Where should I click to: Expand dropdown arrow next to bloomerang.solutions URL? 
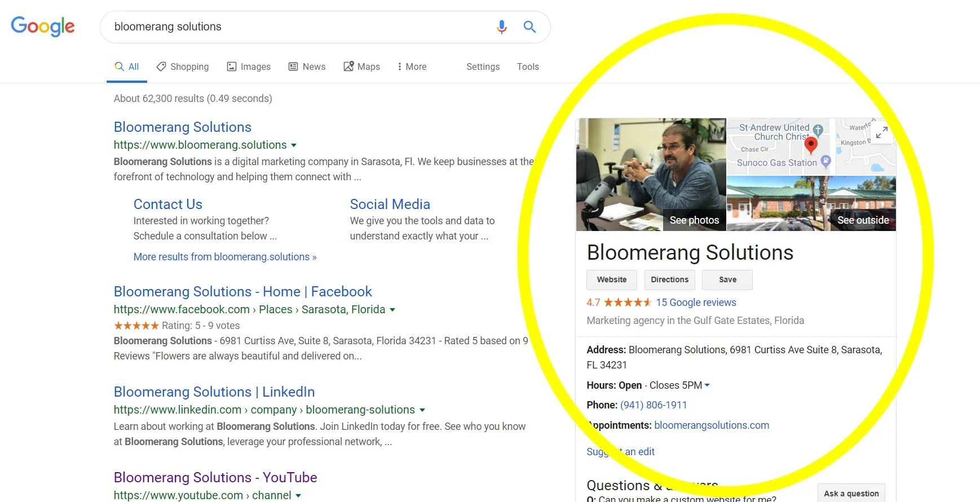(294, 145)
